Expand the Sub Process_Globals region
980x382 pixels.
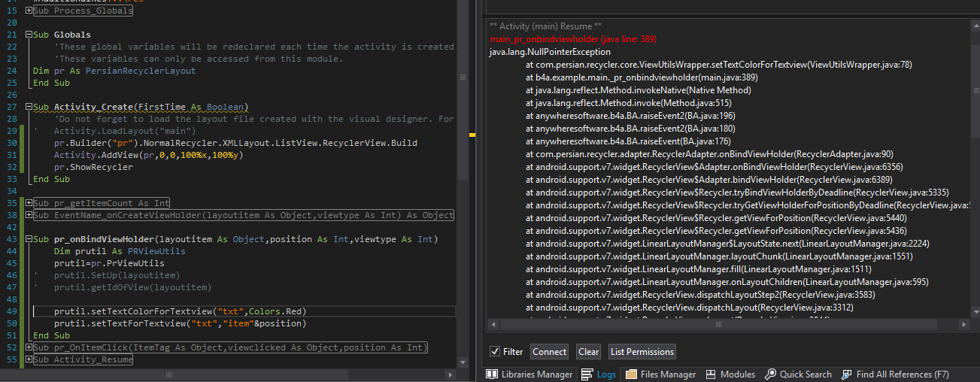(29, 11)
